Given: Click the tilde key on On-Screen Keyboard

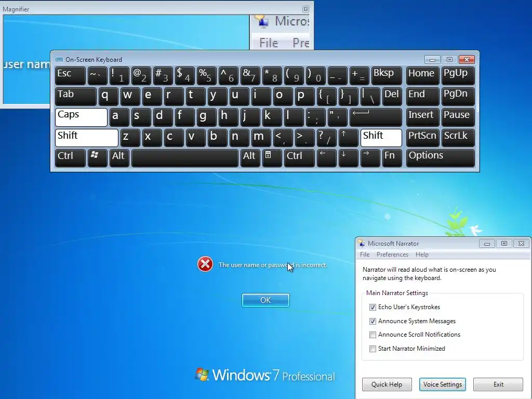Looking at the screenshot, I should [97, 76].
